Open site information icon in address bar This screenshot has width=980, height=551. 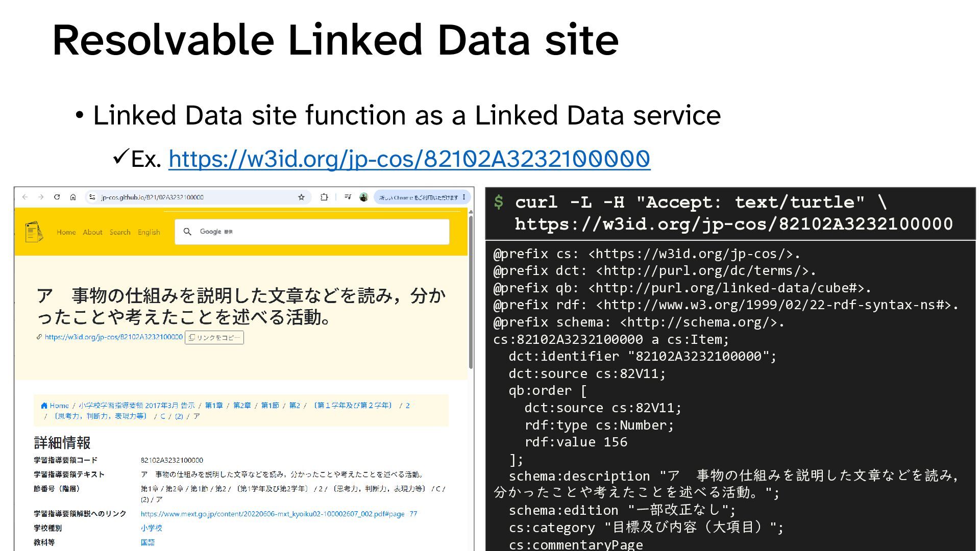[x=92, y=197]
